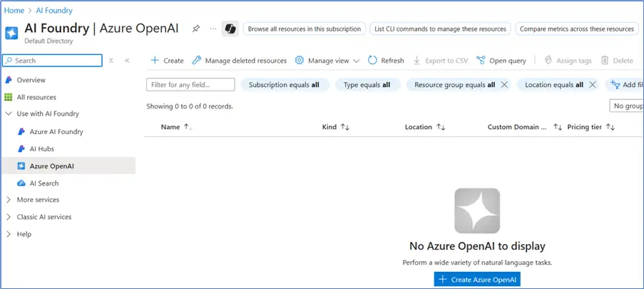644x289 pixels.
Task: Expand the Classic AI services section
Action: tap(9, 217)
